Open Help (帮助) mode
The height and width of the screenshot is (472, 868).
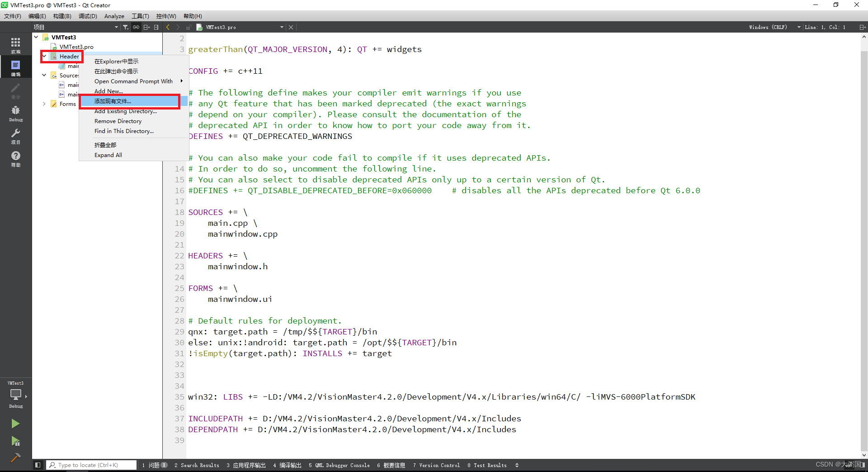point(16,158)
